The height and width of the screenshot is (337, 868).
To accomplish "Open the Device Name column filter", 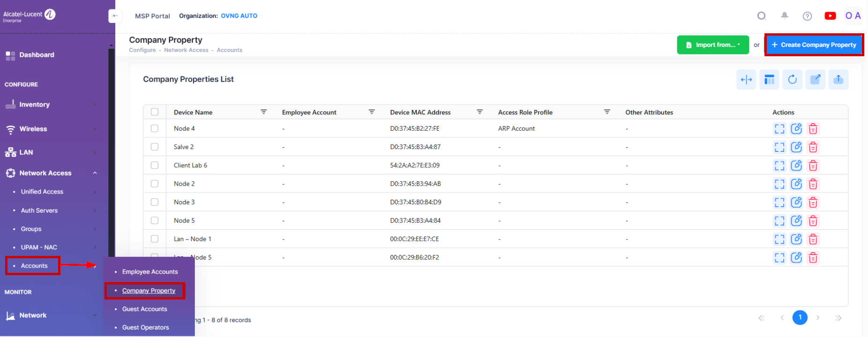I will click(x=264, y=112).
